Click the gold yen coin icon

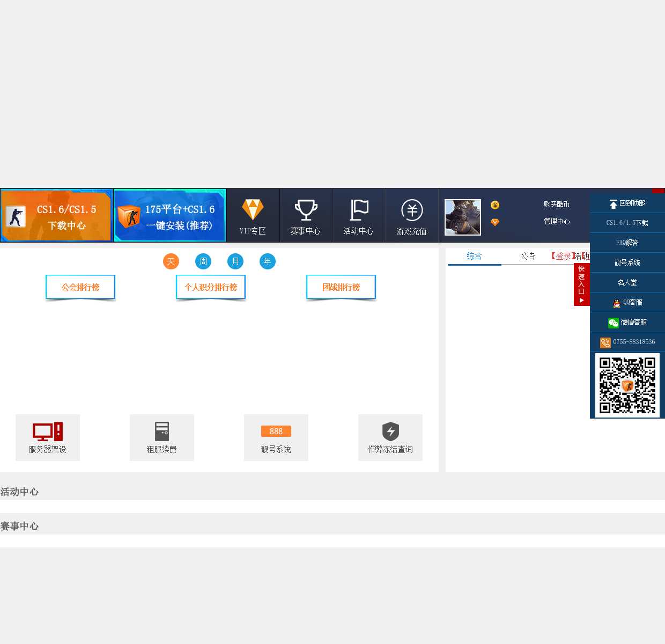[495, 205]
